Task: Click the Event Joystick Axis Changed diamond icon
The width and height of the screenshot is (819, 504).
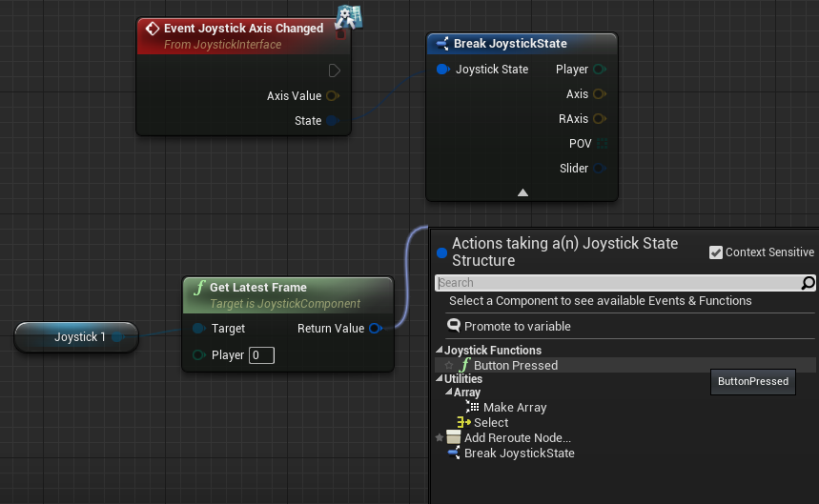Action: click(x=153, y=29)
